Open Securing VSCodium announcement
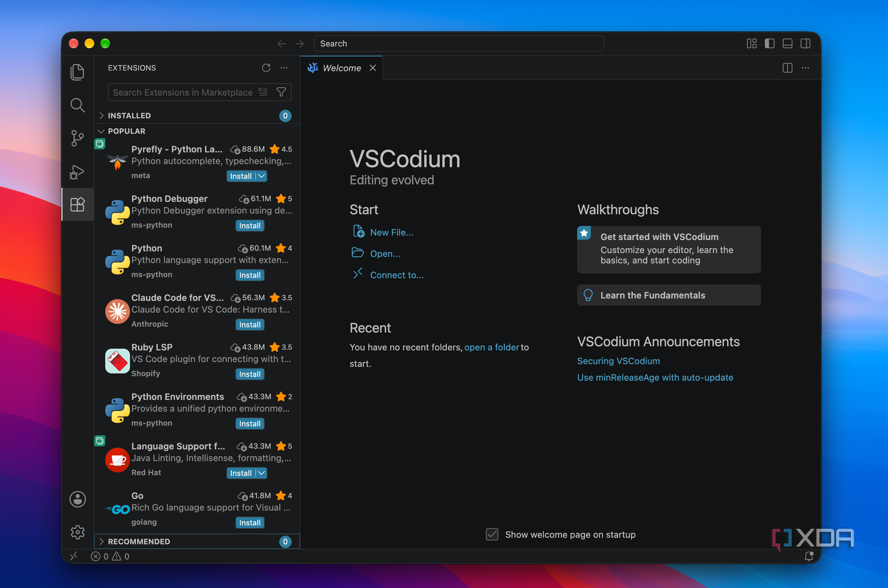Image resolution: width=888 pixels, height=588 pixels. (618, 361)
